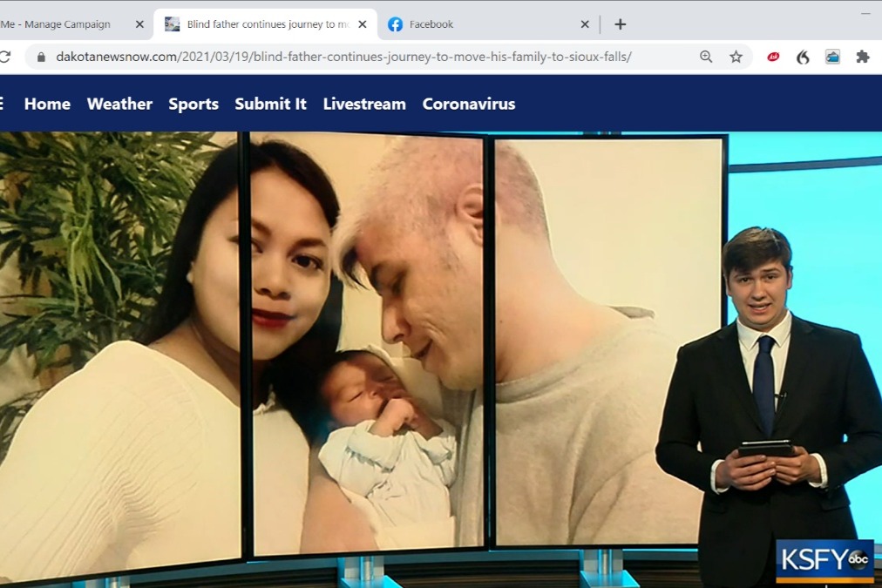
Task: Go to the Home nav link
Action: [47, 104]
